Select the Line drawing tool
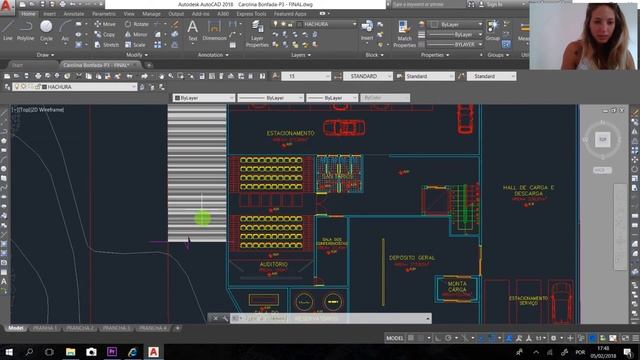 point(7,31)
